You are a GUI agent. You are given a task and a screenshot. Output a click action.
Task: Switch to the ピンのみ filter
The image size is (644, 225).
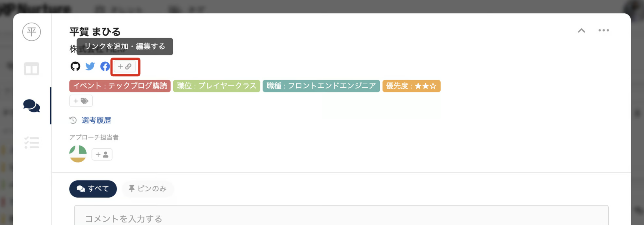pos(148,189)
